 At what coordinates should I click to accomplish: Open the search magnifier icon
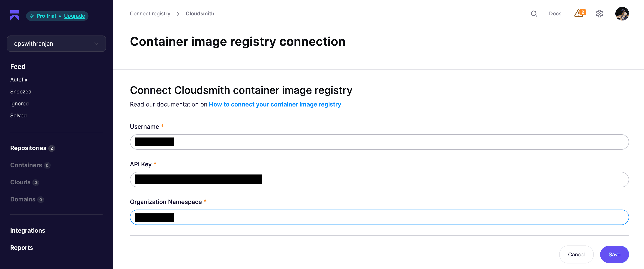(x=534, y=14)
